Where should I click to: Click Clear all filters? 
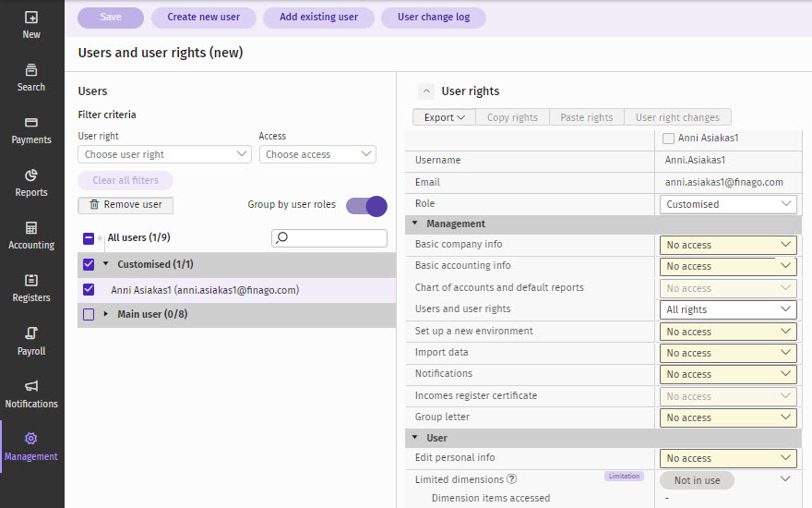(125, 180)
